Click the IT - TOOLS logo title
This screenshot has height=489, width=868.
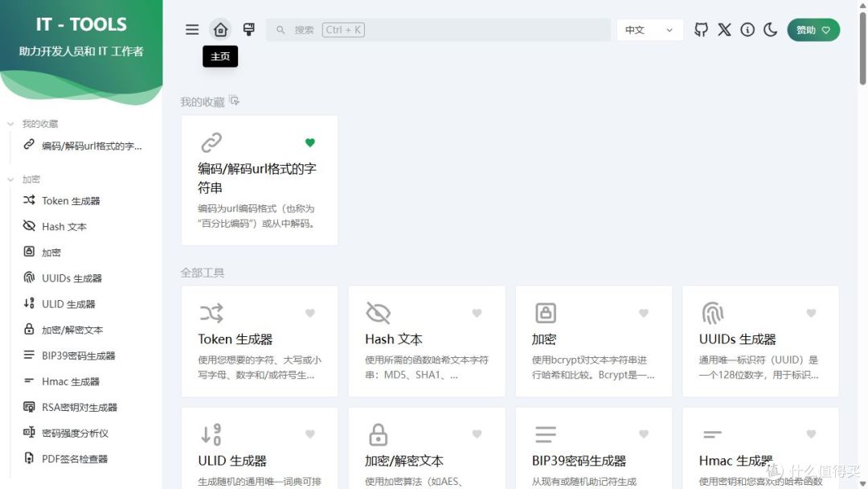tap(81, 24)
